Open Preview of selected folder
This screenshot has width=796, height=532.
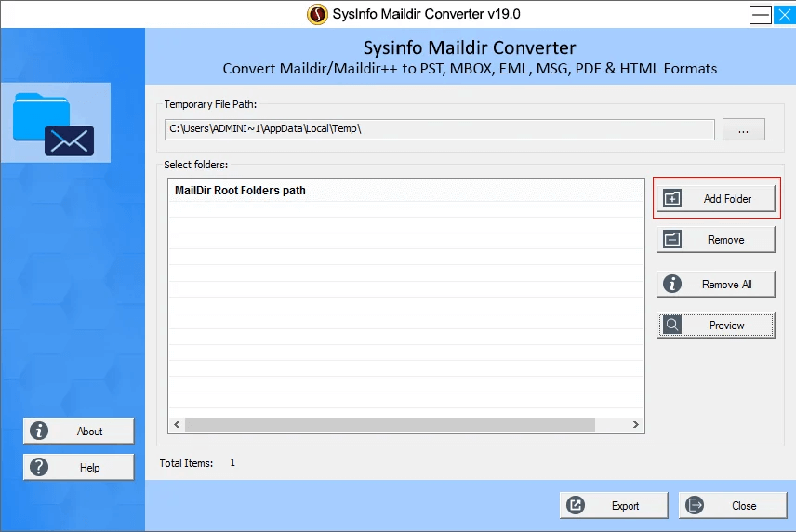(x=716, y=326)
